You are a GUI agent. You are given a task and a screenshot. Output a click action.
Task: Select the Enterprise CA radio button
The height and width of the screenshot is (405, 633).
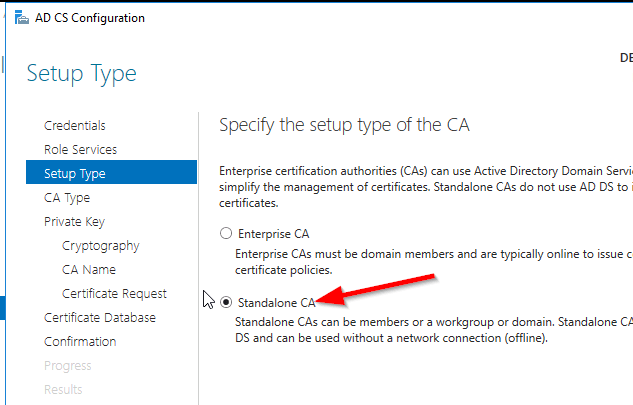click(226, 233)
